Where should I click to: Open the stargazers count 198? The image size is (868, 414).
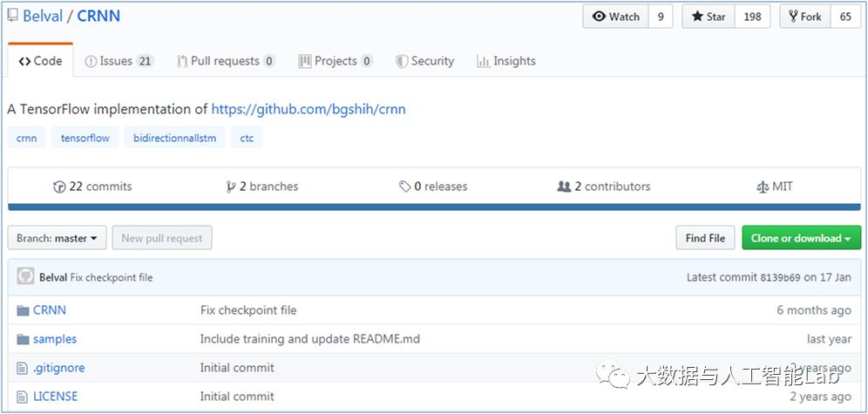tap(752, 17)
